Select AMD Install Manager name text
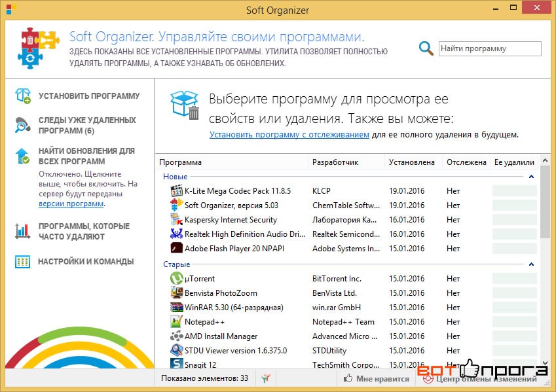Screen dimensions: 556x392 click(x=221, y=336)
